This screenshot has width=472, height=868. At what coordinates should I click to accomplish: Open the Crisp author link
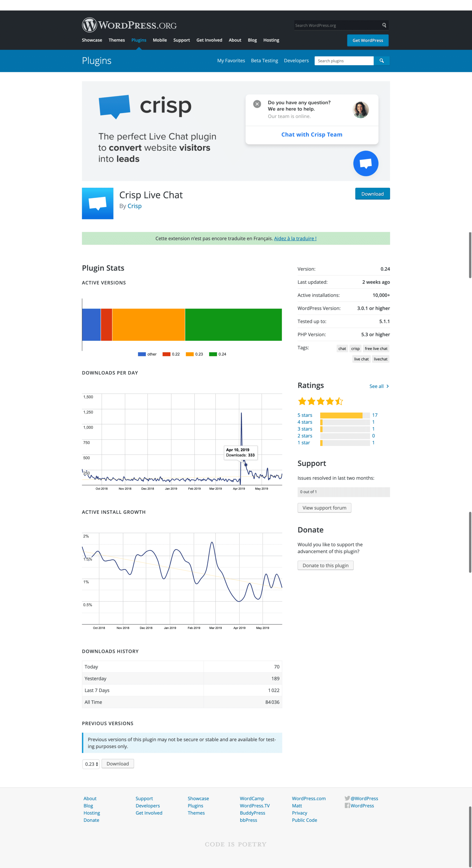[135, 206]
